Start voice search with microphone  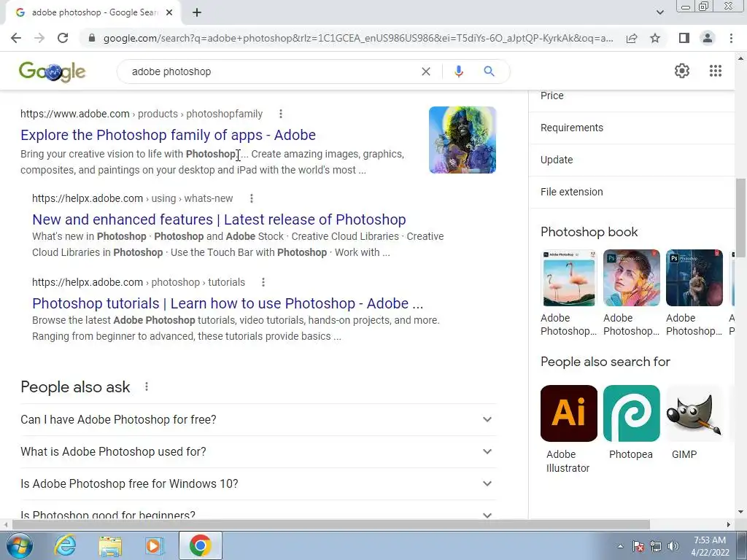click(458, 71)
